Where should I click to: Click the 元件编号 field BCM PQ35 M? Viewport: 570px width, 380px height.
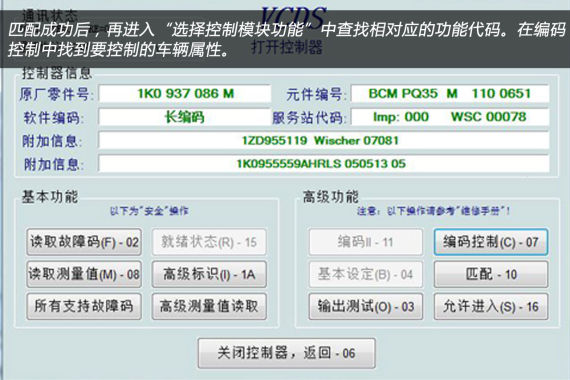[450, 94]
